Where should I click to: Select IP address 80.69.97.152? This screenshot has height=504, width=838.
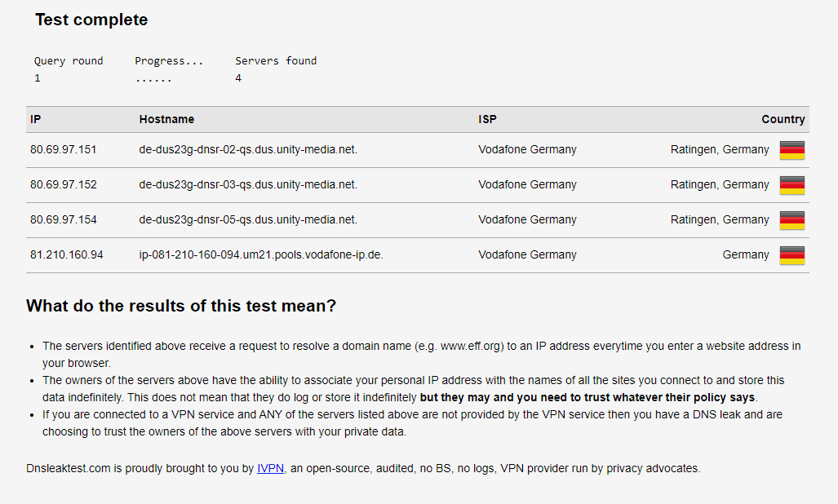point(64,184)
